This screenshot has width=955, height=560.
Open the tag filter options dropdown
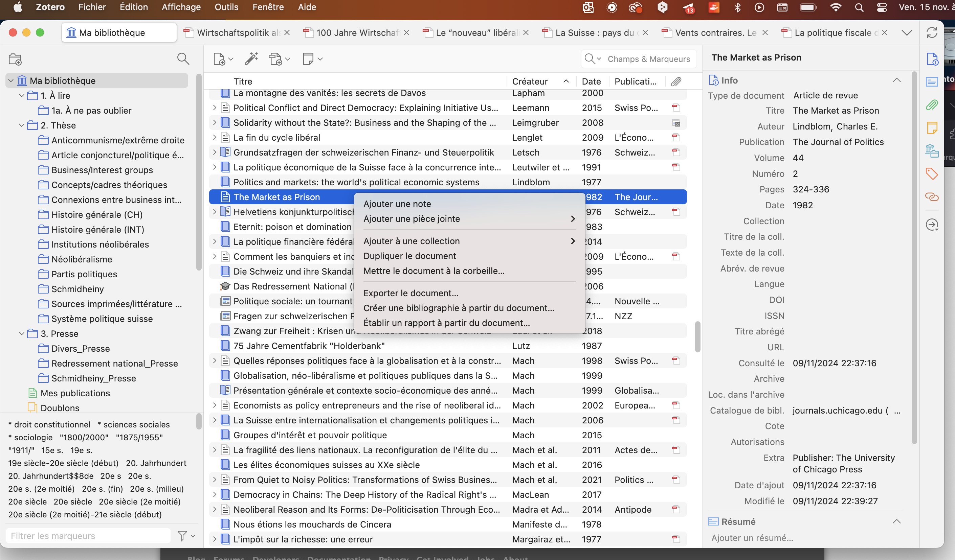pos(186,536)
